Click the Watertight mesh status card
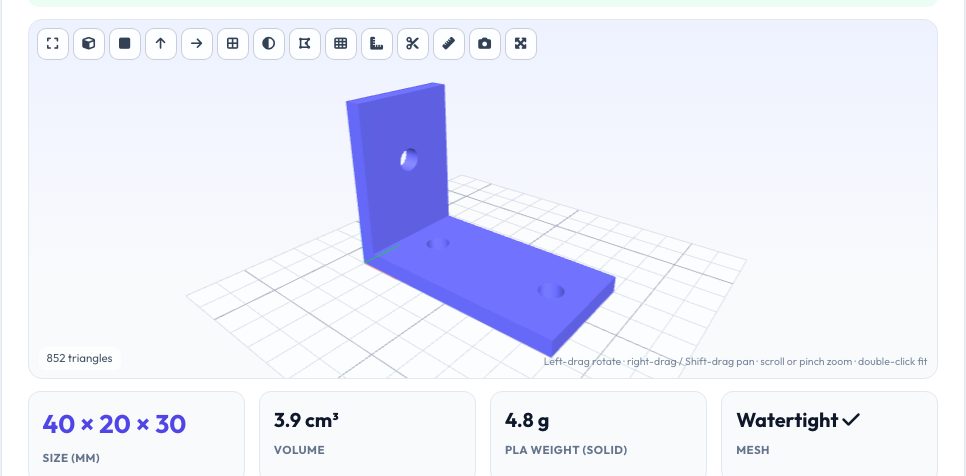Viewport: 966px width, 476px height. click(x=829, y=434)
